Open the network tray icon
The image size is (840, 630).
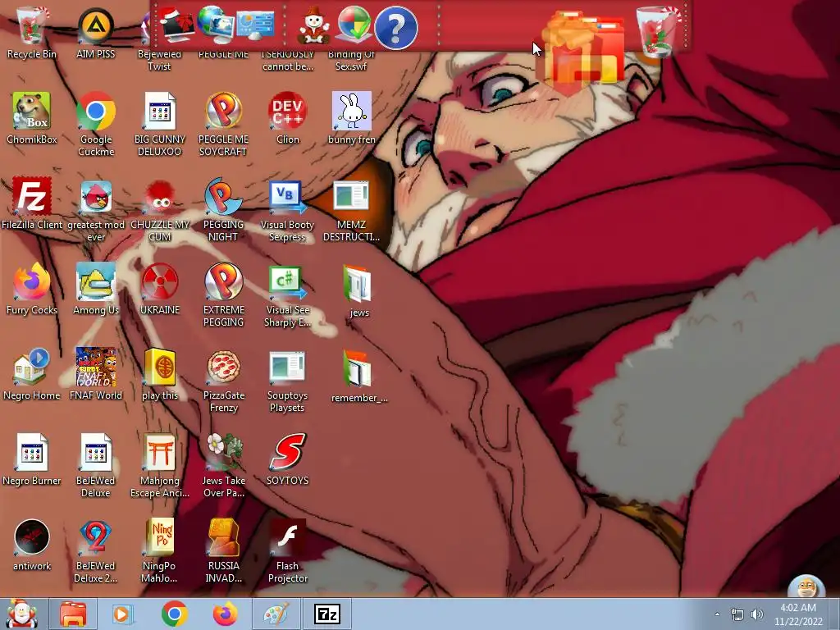tap(737, 614)
